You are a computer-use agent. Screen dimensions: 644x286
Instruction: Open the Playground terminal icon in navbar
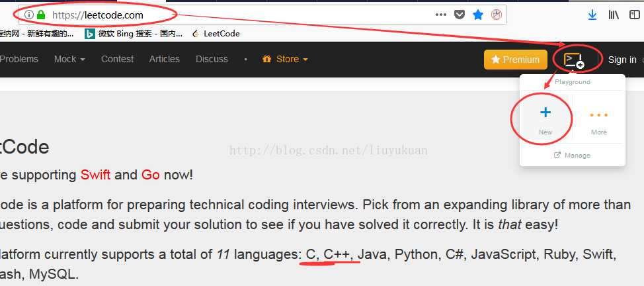point(574,60)
